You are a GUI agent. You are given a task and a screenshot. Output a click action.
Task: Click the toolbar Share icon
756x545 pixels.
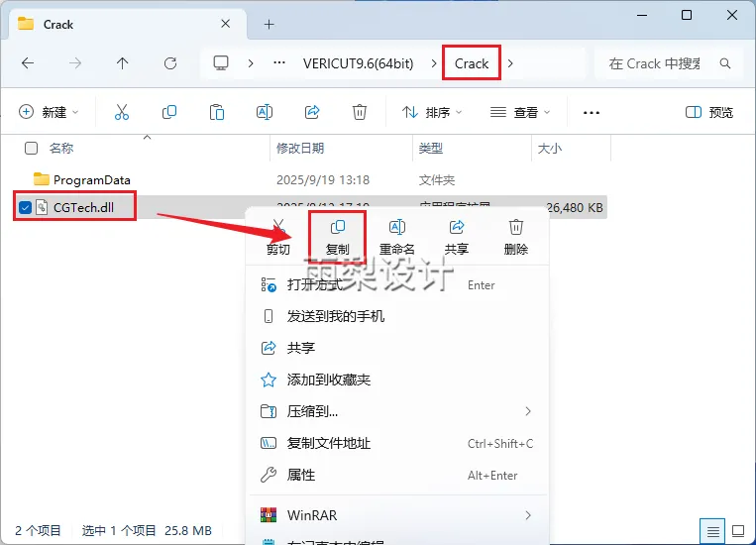tap(312, 112)
